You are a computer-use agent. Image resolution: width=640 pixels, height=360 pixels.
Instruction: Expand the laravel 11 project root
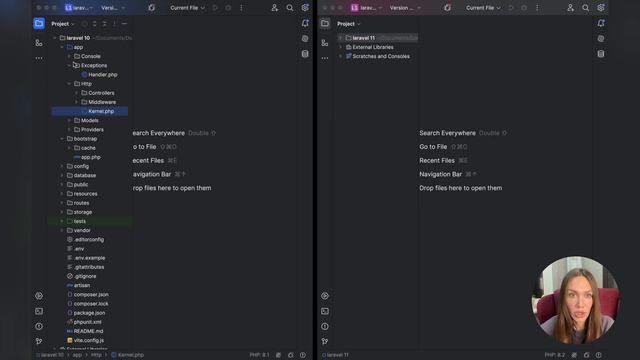point(340,38)
